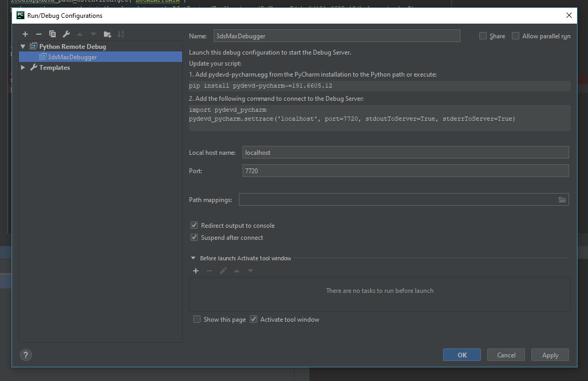Viewport: 588px width, 381px height.
Task: Toggle Redirect output to console
Action: point(194,225)
